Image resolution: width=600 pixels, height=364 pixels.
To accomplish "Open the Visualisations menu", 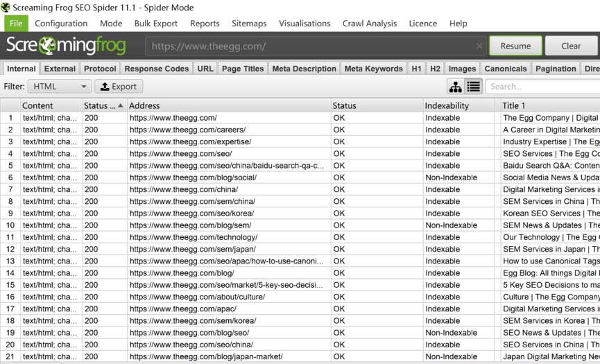I will click(305, 24).
